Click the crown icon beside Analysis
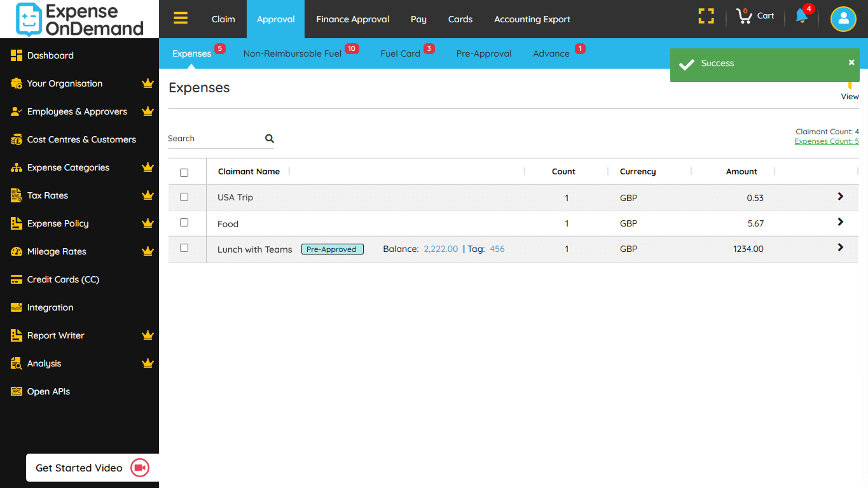Viewport: 868px width, 488px height. tap(148, 363)
